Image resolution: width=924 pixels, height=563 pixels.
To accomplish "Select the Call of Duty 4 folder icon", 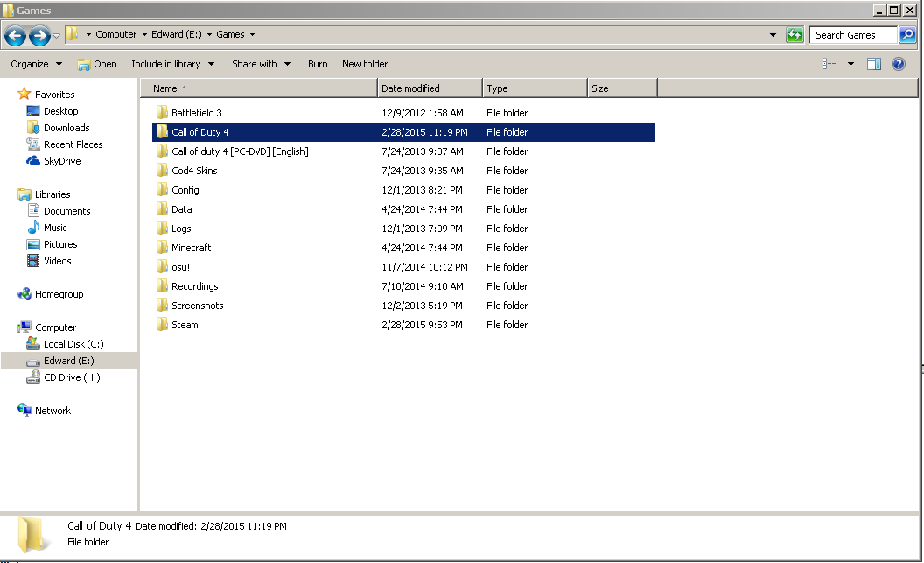I will pyautogui.click(x=162, y=131).
